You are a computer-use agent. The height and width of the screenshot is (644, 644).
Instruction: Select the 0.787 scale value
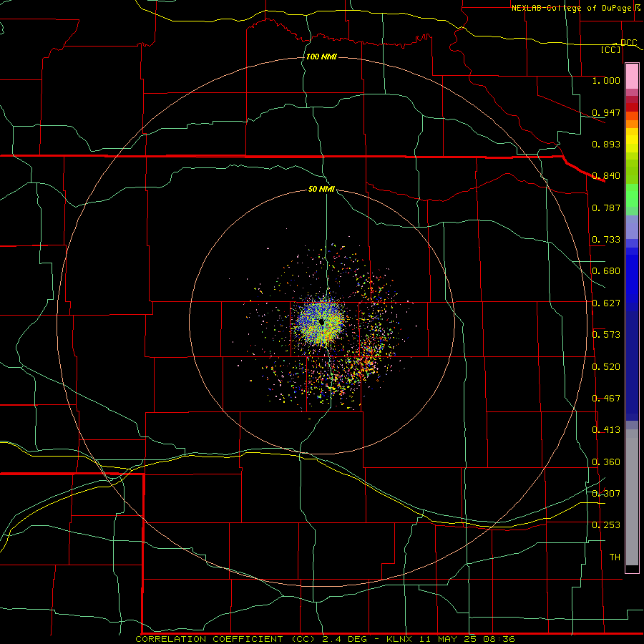click(606, 208)
